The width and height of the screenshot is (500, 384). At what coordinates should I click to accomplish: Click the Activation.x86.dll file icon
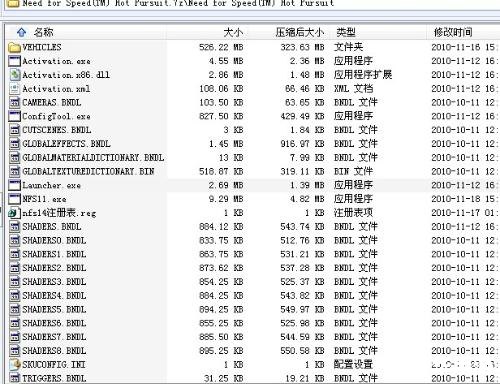[14, 75]
